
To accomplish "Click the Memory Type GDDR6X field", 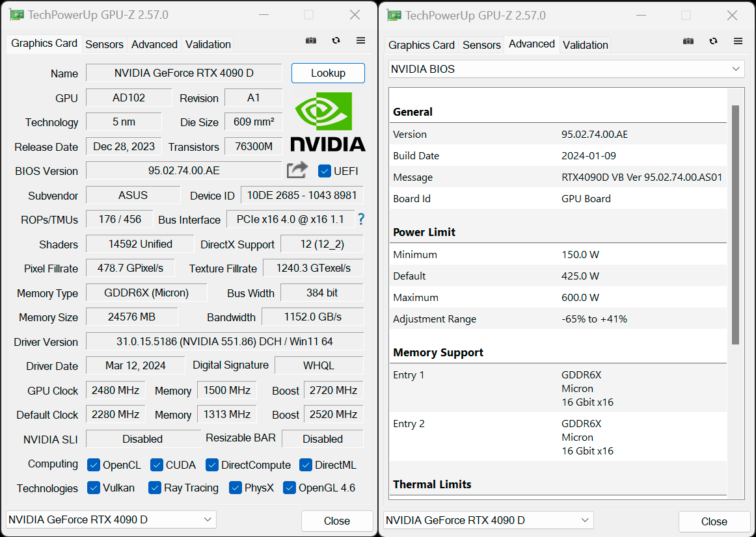I will 146,293.
